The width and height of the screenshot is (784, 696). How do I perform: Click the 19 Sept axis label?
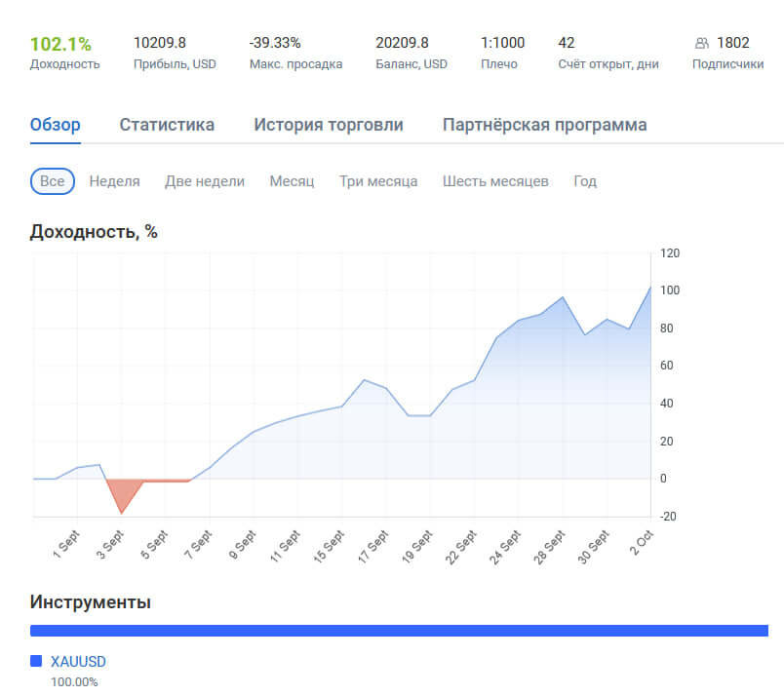(x=417, y=547)
